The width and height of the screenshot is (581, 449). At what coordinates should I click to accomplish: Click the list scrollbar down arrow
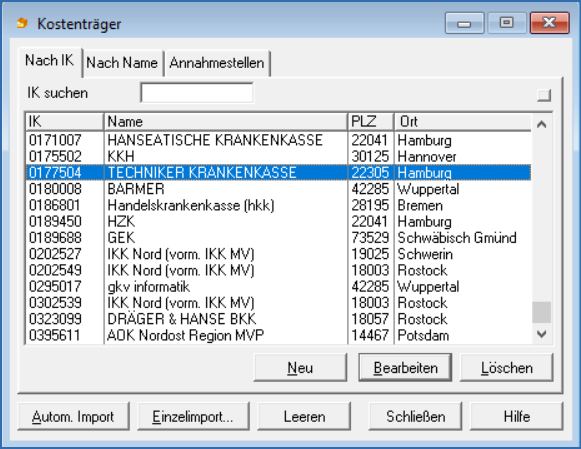[542, 334]
